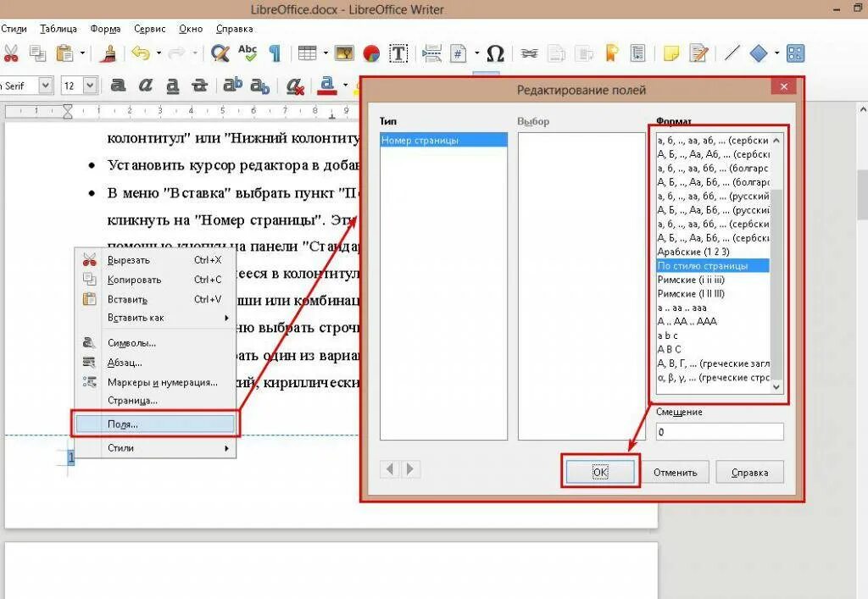Click the Insert Text Box icon
The height and width of the screenshot is (599, 868).
click(x=398, y=53)
